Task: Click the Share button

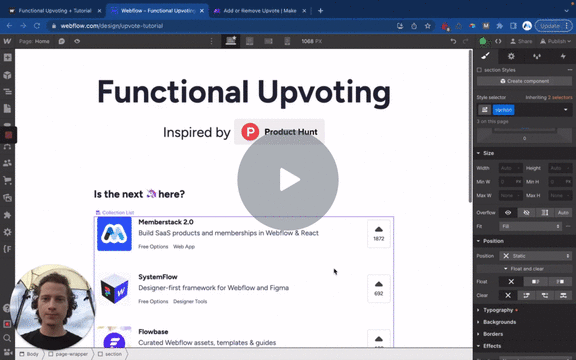Action: (521, 41)
